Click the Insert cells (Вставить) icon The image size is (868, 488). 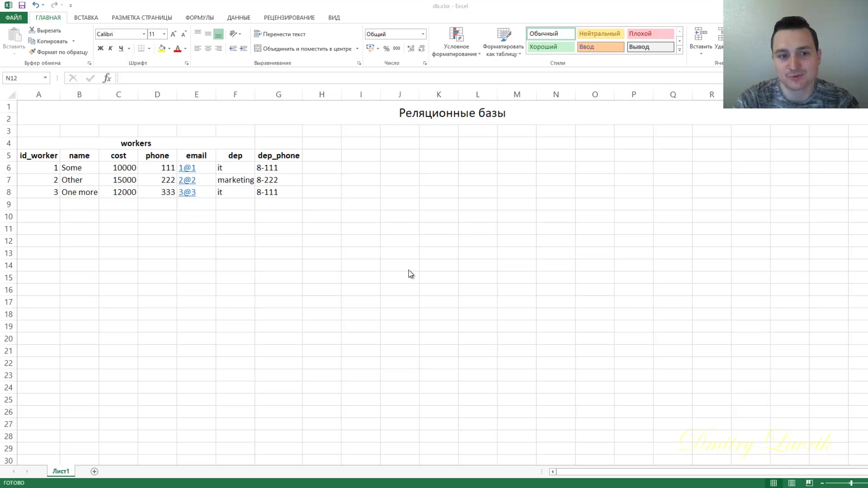pyautogui.click(x=700, y=34)
